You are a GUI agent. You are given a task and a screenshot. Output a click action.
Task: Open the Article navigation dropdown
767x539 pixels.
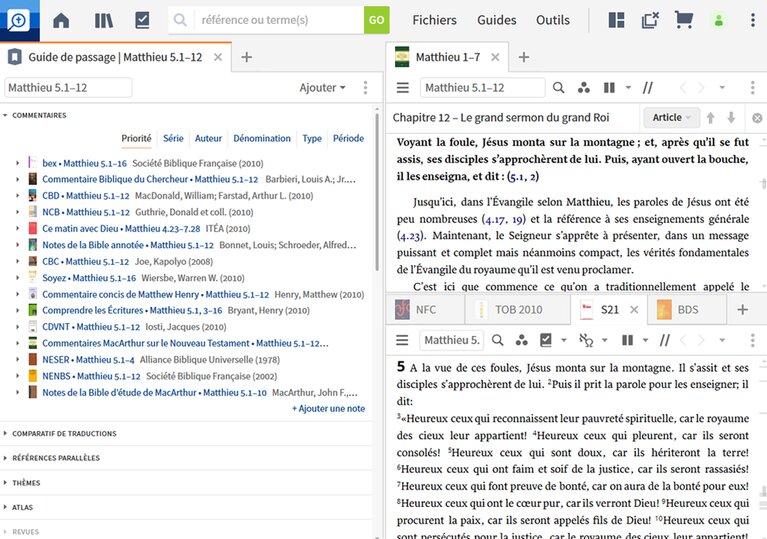671,117
